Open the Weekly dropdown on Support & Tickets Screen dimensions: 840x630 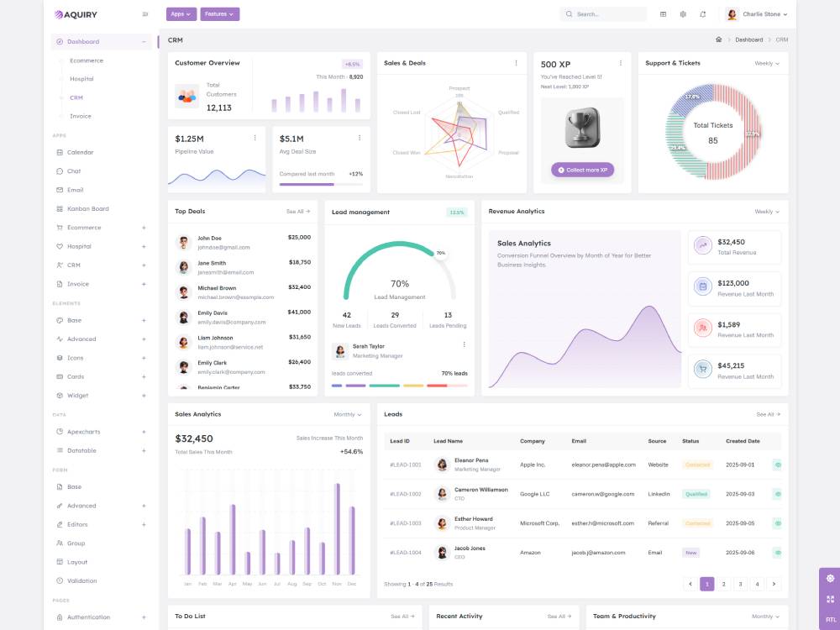(766, 64)
